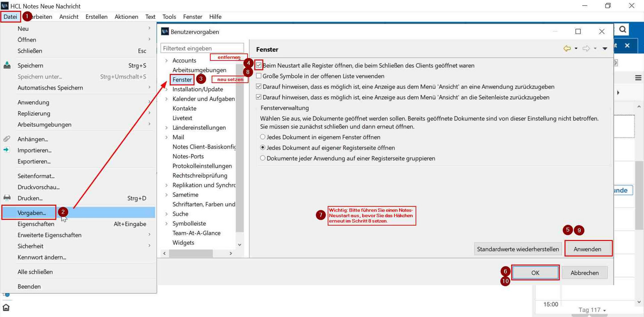Select 'Team-At-A-Glance' in the preferences tree
644x317 pixels.
tap(197, 233)
